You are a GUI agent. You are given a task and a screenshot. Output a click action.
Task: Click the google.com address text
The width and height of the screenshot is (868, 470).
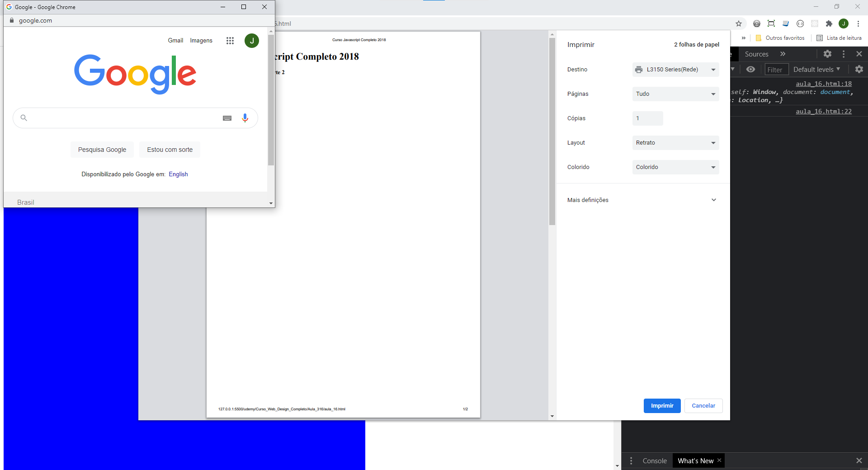(x=35, y=20)
